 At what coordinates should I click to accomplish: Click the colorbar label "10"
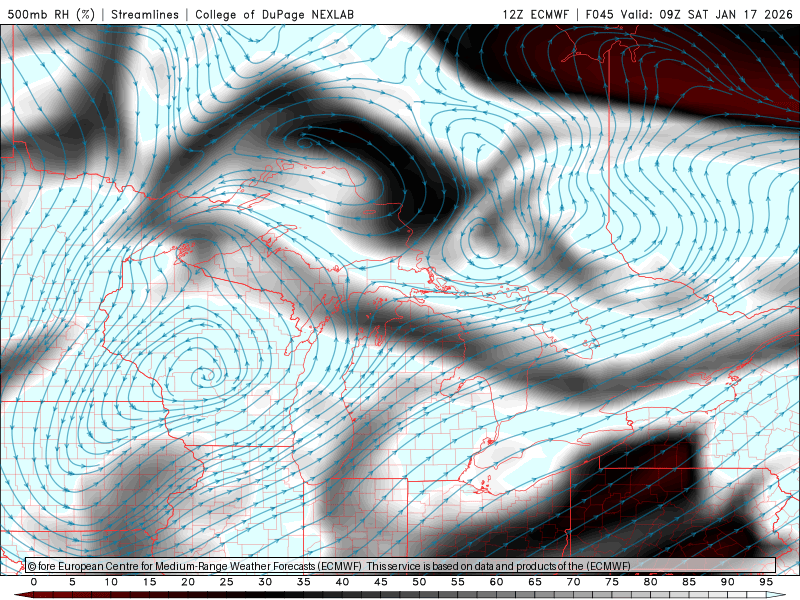[111, 582]
